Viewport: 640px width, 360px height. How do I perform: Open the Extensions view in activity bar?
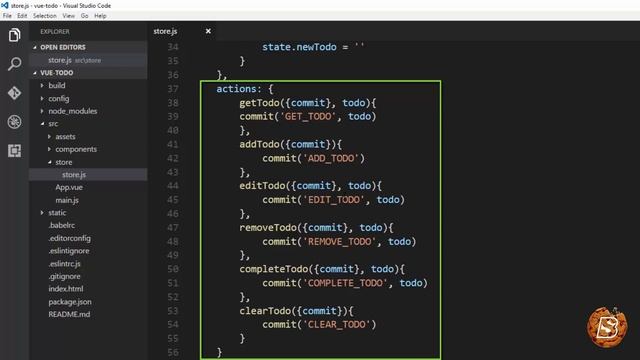tap(14, 151)
